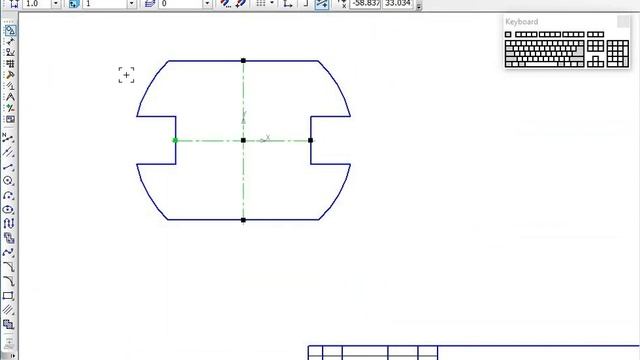Click the layers icon beside 0
The image size is (640, 360).
click(x=150, y=4)
